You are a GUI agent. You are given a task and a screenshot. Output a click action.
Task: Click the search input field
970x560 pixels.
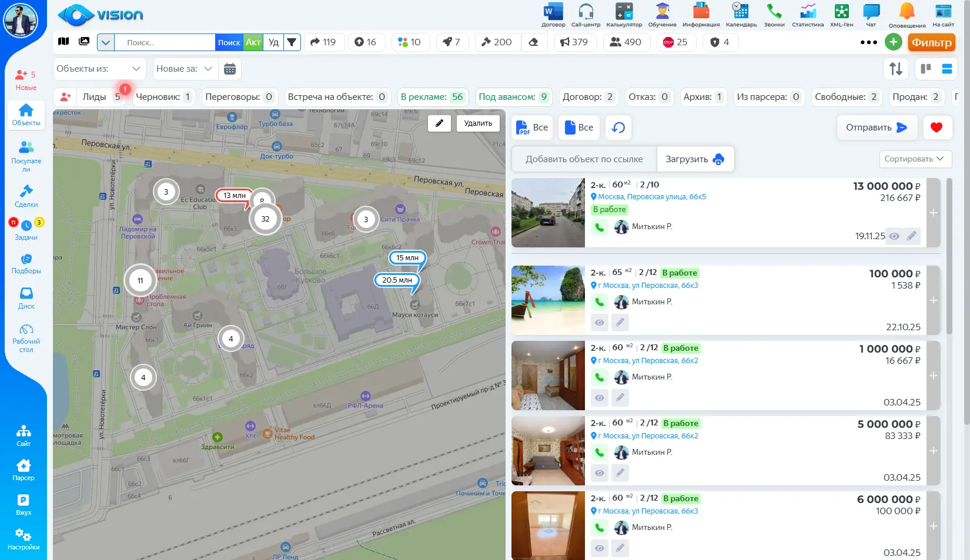[x=165, y=42]
